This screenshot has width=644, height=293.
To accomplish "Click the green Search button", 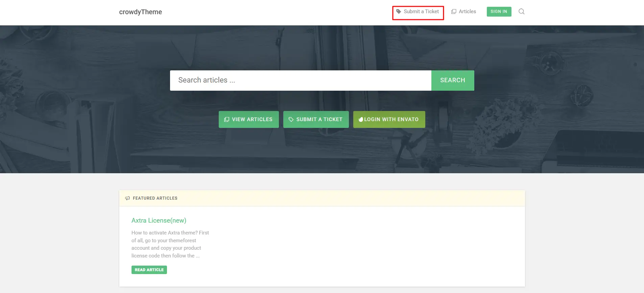I will pyautogui.click(x=453, y=81).
